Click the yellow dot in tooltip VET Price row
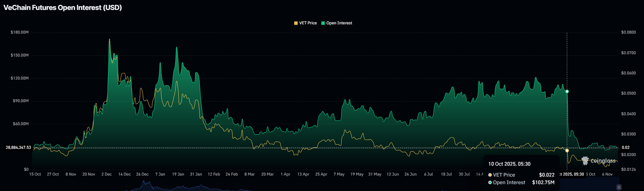Viewport: 644px width, 191px height. (490, 175)
